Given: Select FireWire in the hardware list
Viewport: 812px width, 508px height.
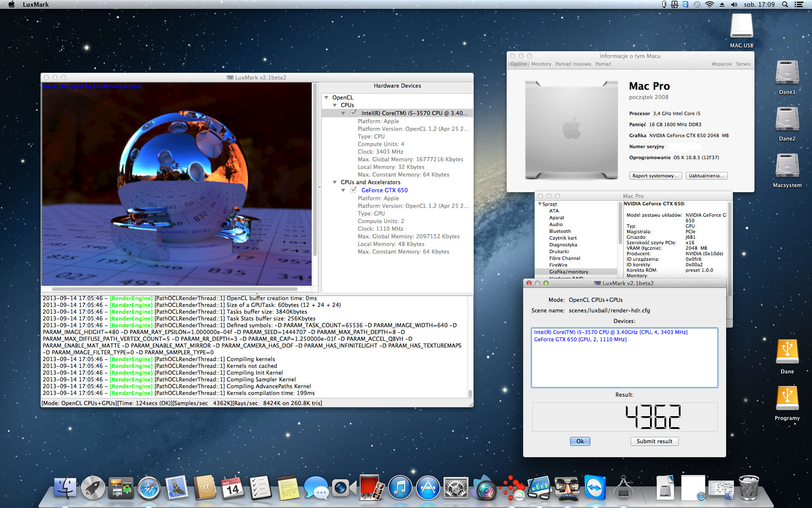Looking at the screenshot, I should pyautogui.click(x=558, y=265).
